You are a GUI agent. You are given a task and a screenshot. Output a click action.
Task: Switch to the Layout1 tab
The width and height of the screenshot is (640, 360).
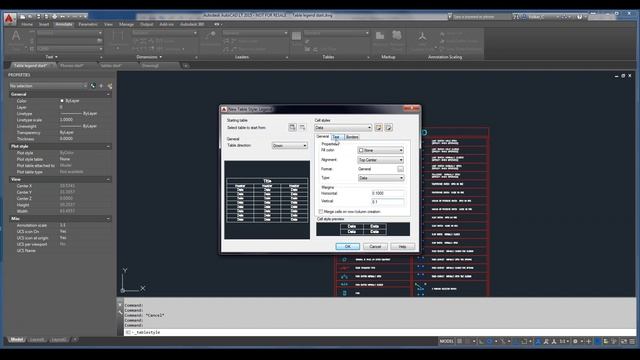(37, 340)
